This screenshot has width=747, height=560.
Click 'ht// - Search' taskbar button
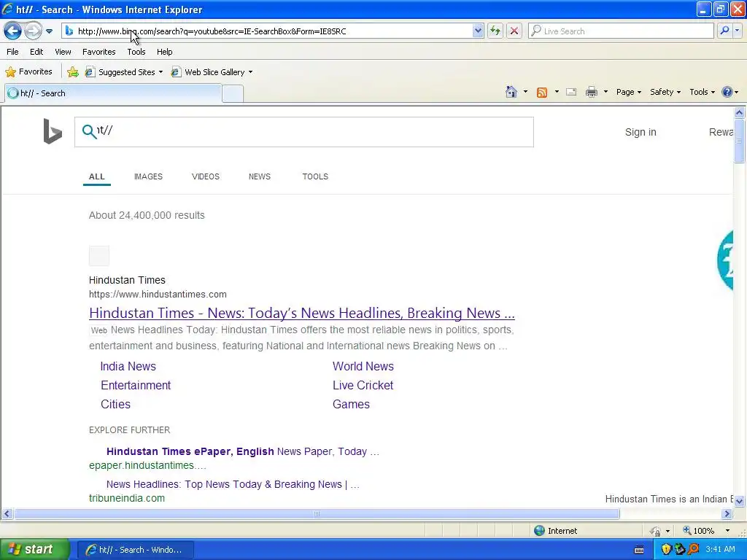135,550
